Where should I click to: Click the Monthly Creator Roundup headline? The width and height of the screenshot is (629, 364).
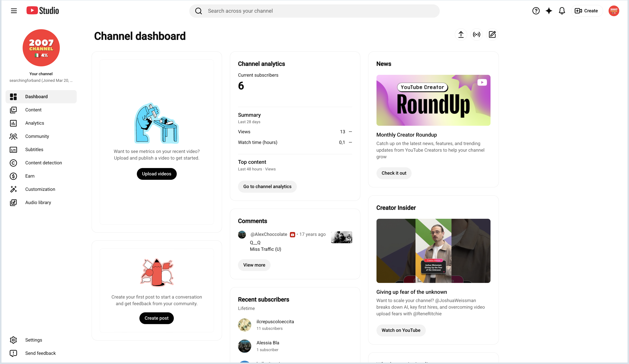click(406, 135)
